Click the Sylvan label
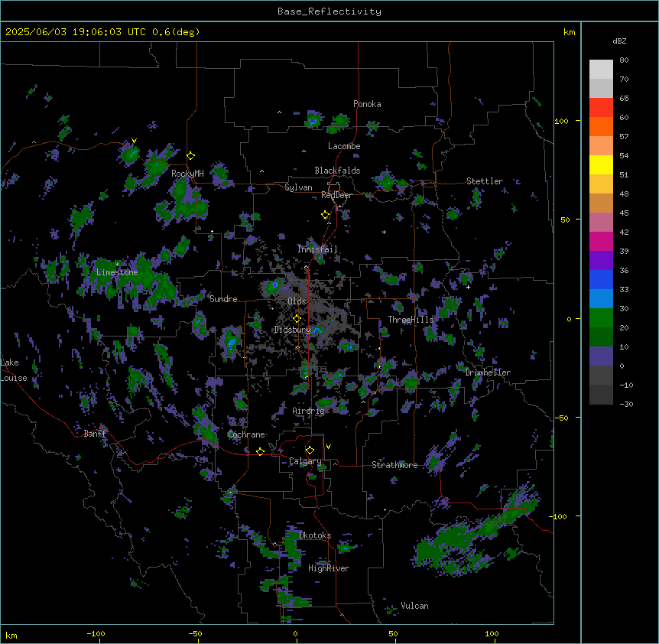The height and width of the screenshot is (644, 659). (x=298, y=187)
